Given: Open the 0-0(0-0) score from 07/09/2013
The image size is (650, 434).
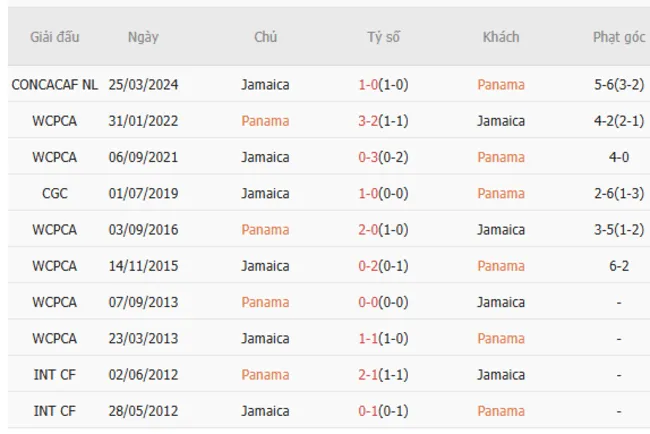Looking at the screenshot, I should (383, 302).
